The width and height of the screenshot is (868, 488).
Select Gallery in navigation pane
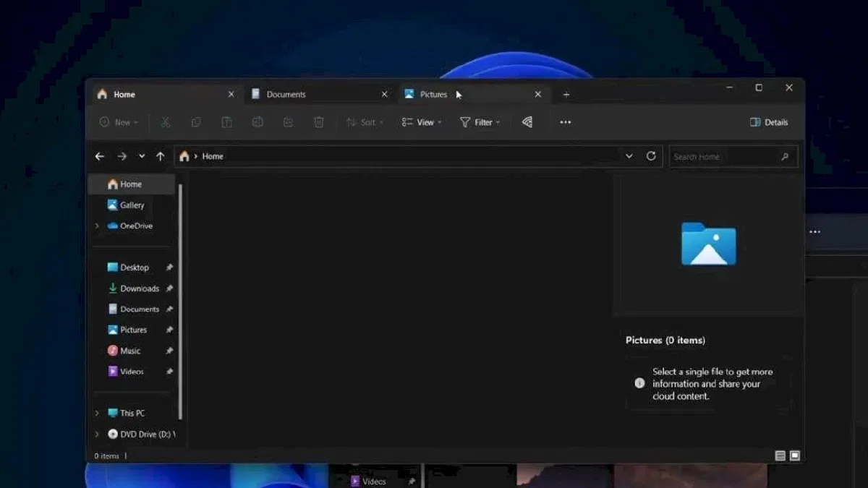tap(132, 205)
